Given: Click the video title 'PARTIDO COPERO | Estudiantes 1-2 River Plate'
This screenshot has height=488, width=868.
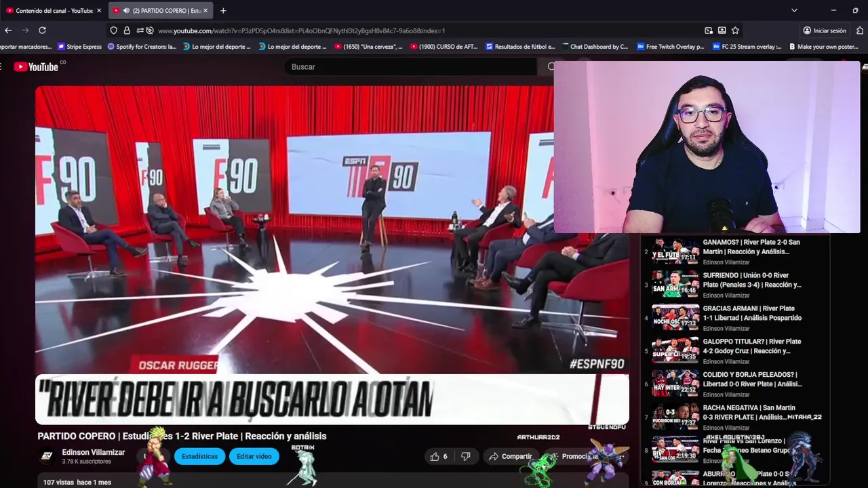Looking at the screenshot, I should point(182,436).
